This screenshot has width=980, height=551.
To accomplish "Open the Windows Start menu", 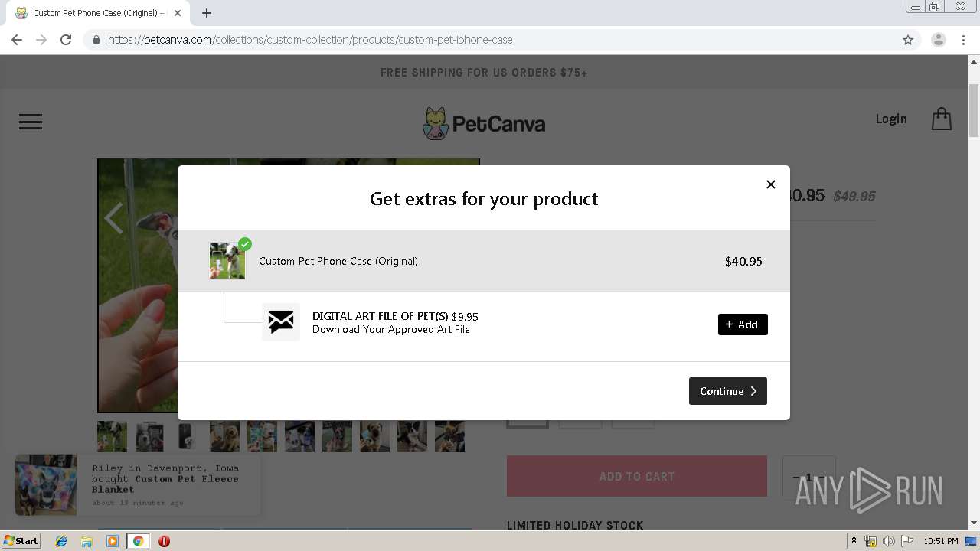I will point(21,541).
